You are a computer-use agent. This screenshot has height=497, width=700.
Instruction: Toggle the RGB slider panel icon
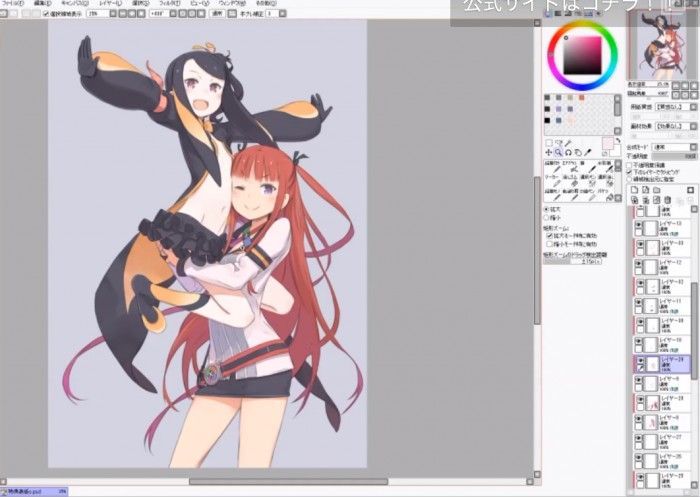tap(558, 14)
